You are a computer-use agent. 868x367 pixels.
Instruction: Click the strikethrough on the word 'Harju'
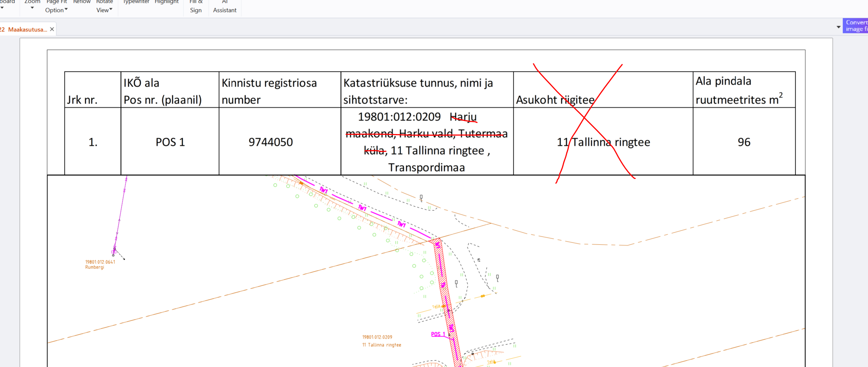pos(464,118)
